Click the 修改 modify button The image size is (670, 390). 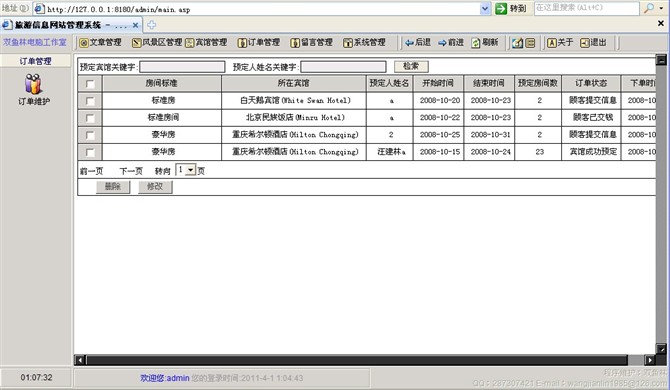pyautogui.click(x=155, y=187)
